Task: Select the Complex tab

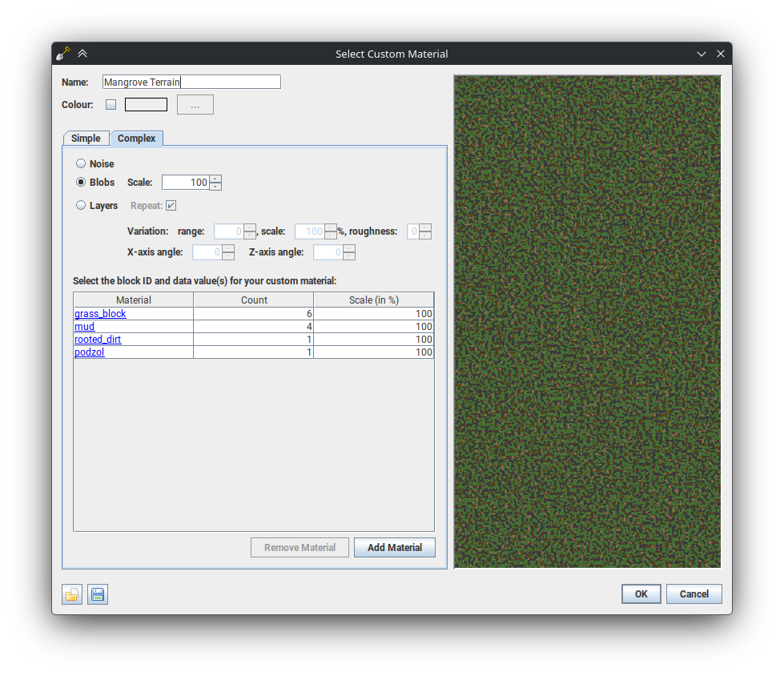Action: point(136,138)
